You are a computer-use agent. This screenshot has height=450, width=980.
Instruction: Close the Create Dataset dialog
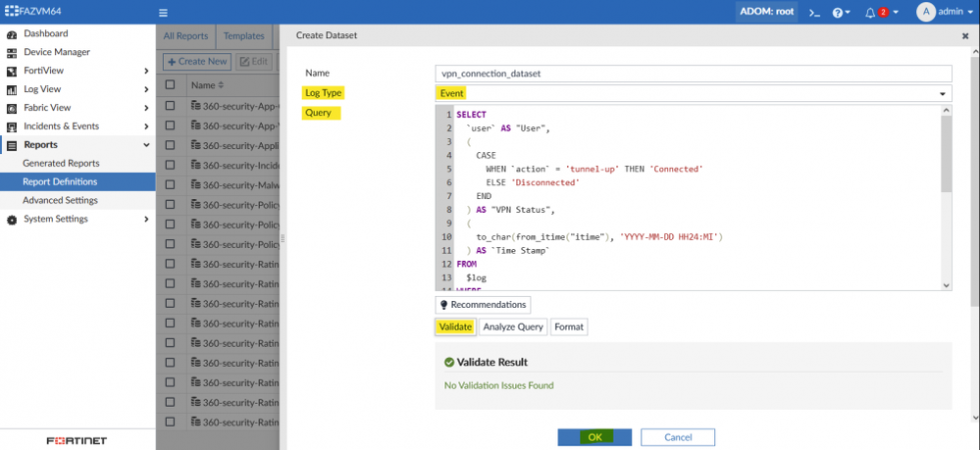964,35
